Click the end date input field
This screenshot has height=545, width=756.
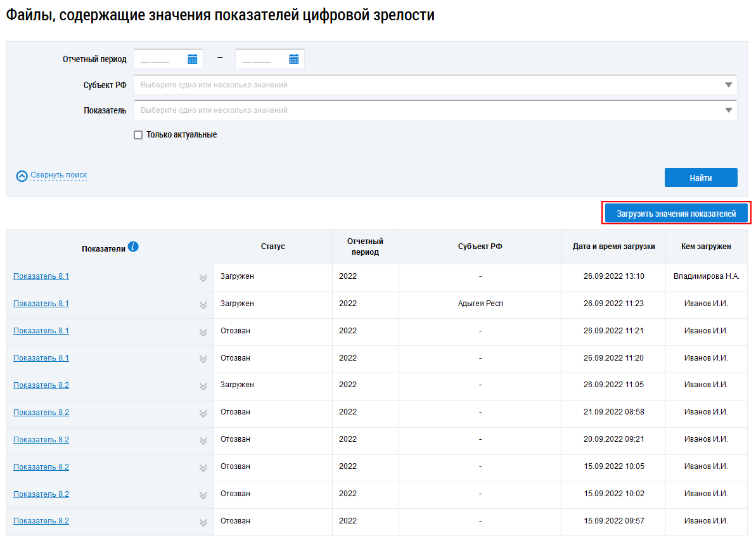pyautogui.click(x=260, y=59)
